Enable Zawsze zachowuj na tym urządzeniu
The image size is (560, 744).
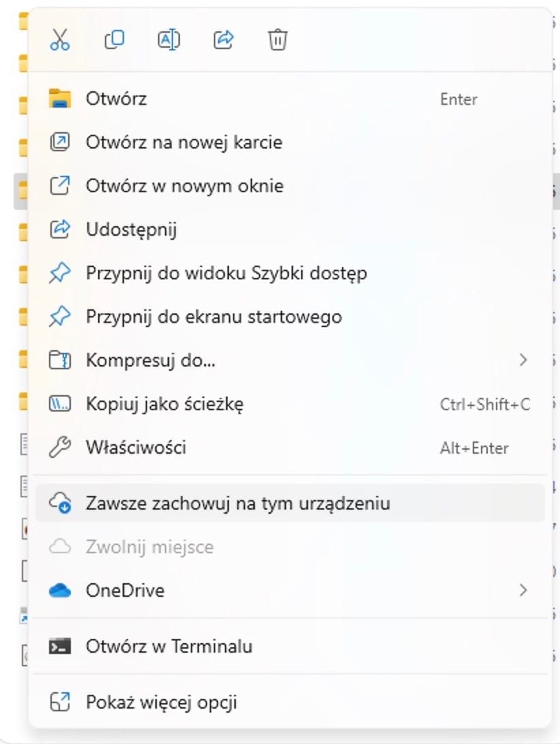click(290, 503)
